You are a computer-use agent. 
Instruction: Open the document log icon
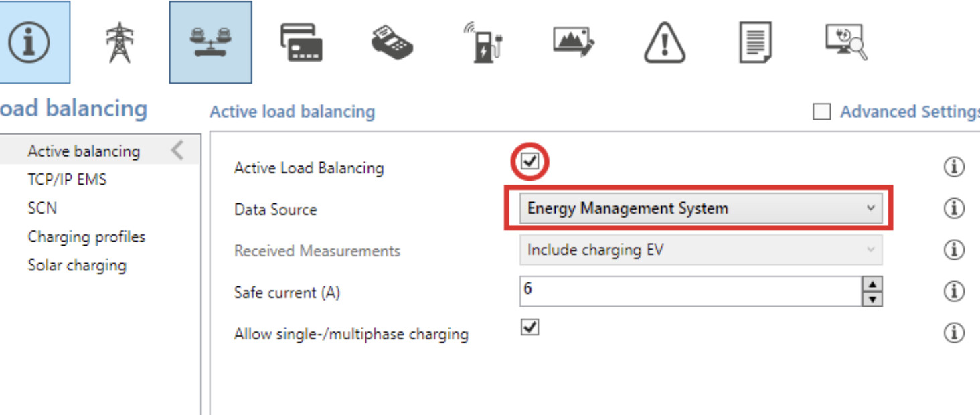pyautogui.click(x=755, y=42)
